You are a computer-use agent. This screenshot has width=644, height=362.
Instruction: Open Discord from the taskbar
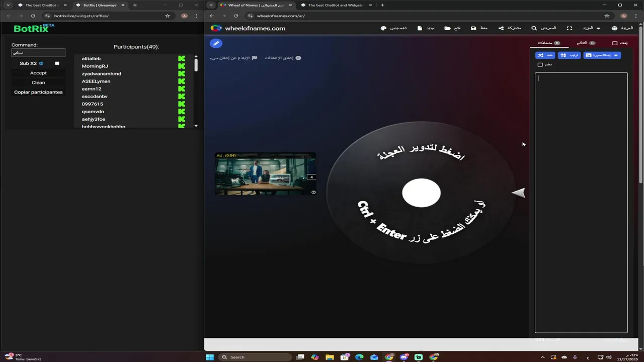(x=404, y=357)
